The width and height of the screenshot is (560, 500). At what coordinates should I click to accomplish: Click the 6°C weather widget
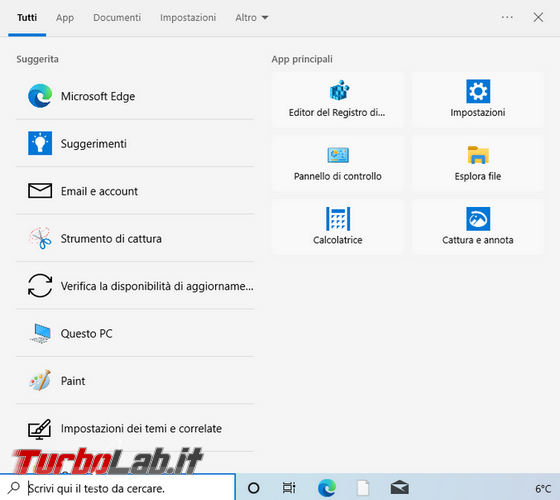click(x=543, y=488)
